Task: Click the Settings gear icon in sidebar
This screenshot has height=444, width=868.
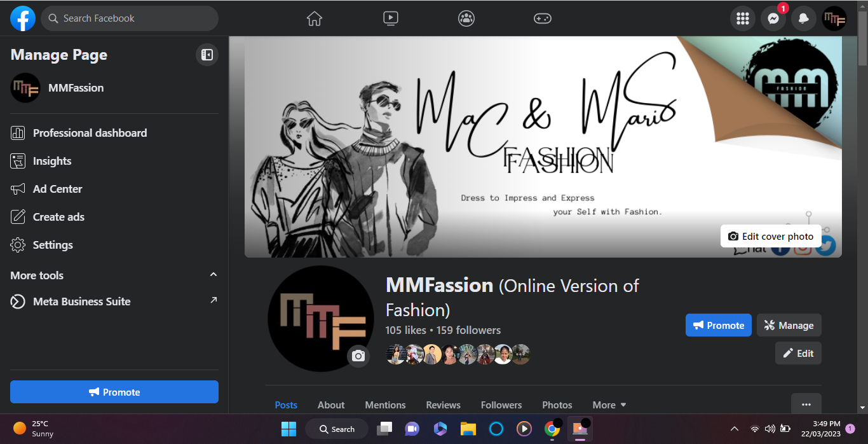Action: (18, 245)
